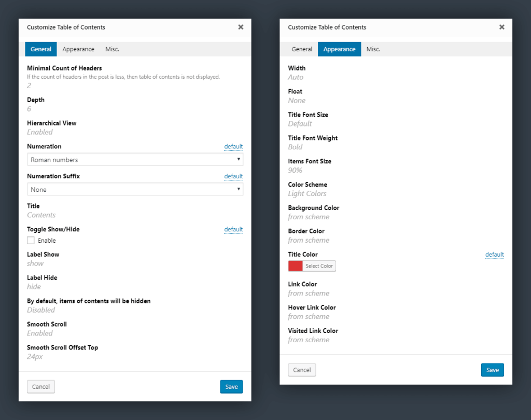Close the left Customize Table of Contents dialog

point(240,27)
